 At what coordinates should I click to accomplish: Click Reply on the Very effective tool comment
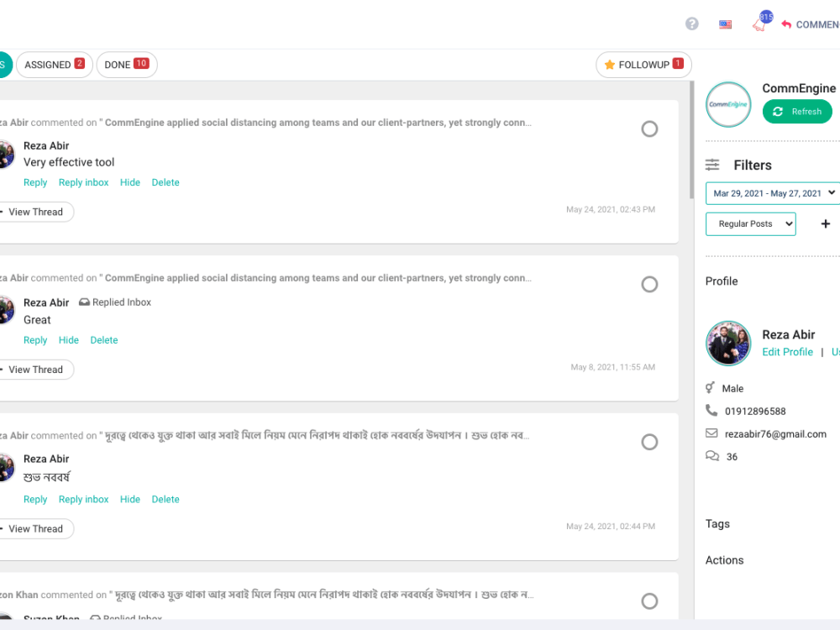(x=35, y=182)
